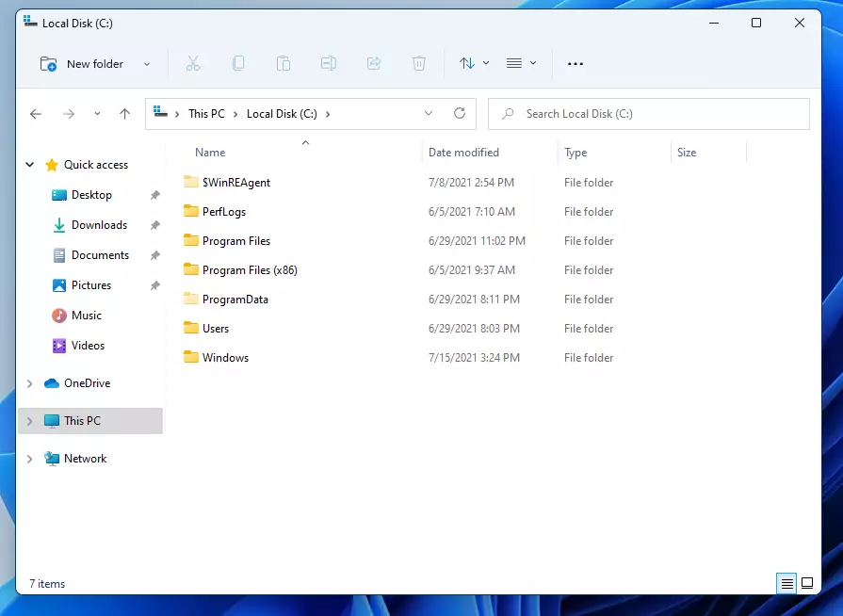
Task: Click the Windows folder icon
Action: click(x=191, y=357)
